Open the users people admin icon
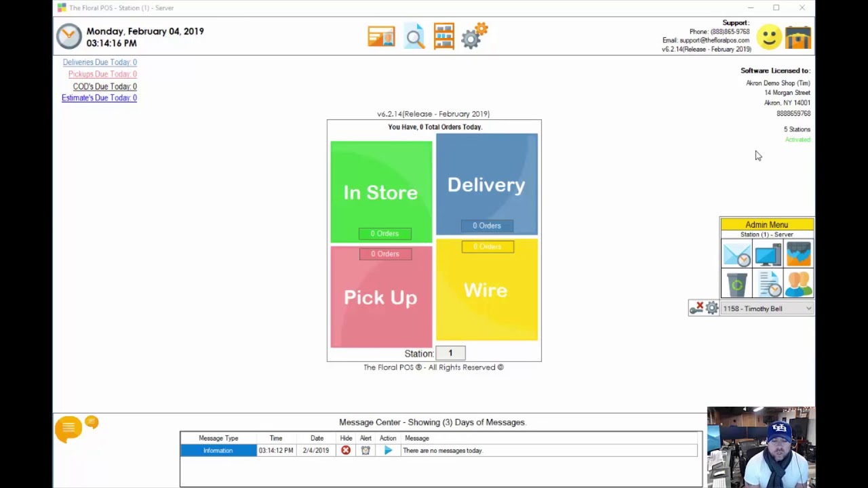The image size is (868, 488). (x=798, y=283)
